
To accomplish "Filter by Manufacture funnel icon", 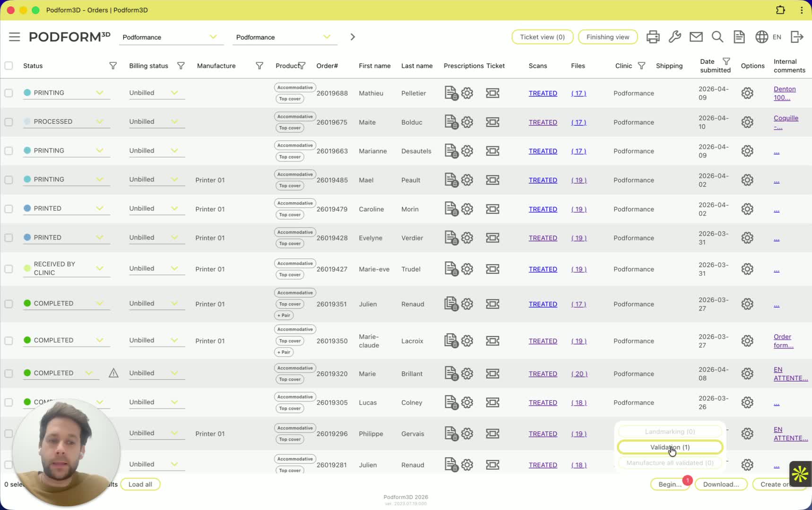I will [x=259, y=66].
